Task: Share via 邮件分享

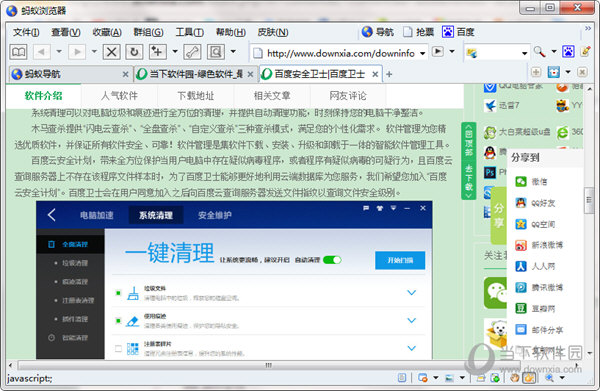Action: click(x=539, y=329)
